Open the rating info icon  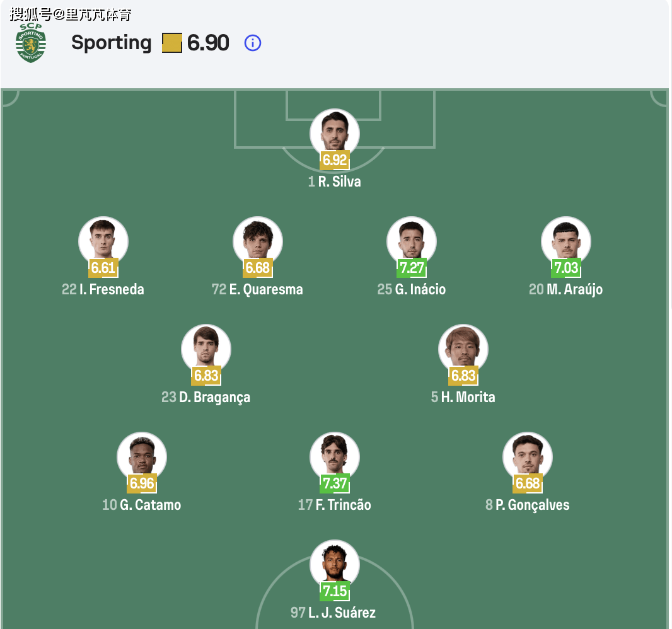252,43
